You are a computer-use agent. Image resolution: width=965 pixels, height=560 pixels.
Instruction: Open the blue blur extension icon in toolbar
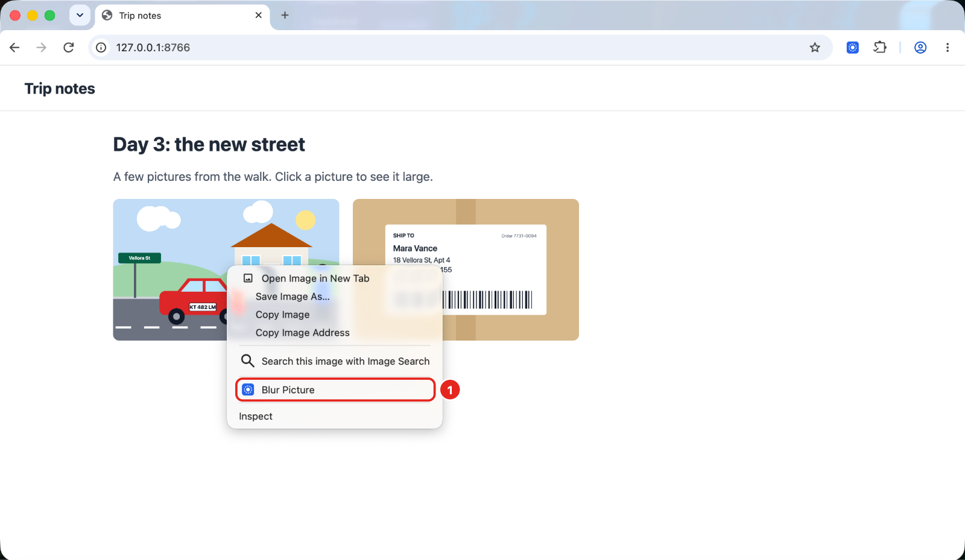tap(853, 48)
